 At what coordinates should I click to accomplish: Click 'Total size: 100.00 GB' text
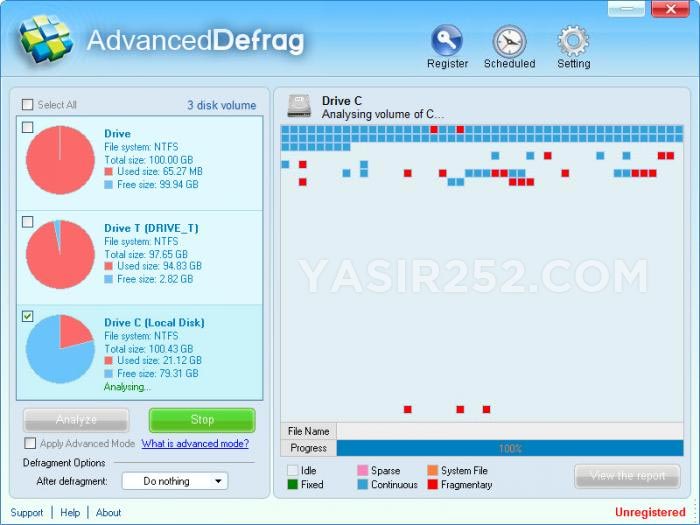pyautogui.click(x=149, y=160)
